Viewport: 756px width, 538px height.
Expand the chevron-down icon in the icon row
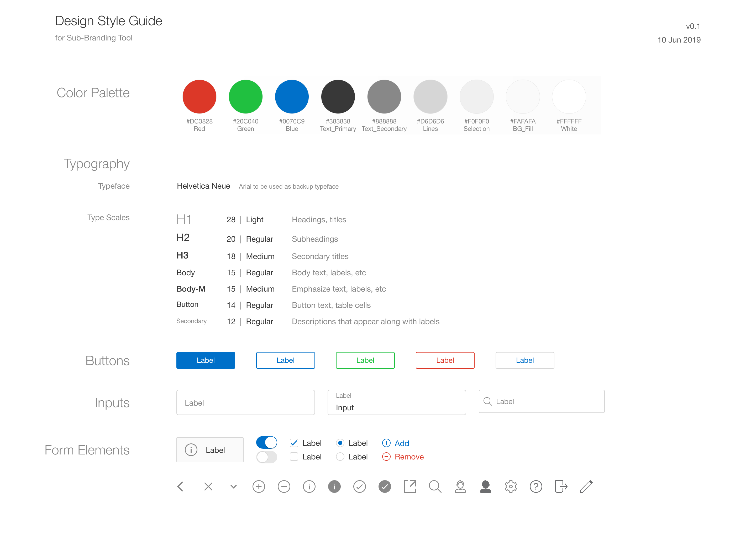click(x=233, y=486)
